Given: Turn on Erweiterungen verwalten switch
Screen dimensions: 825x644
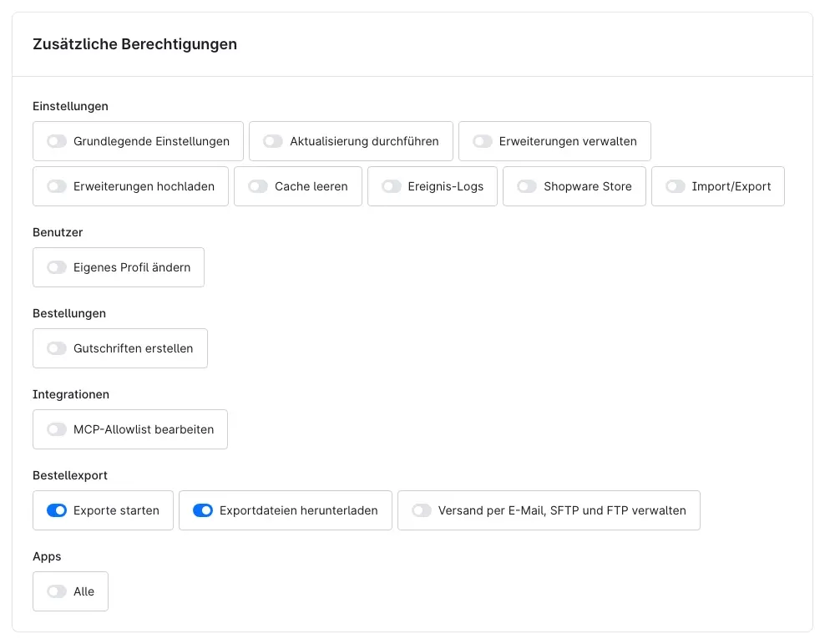Looking at the screenshot, I should [483, 141].
